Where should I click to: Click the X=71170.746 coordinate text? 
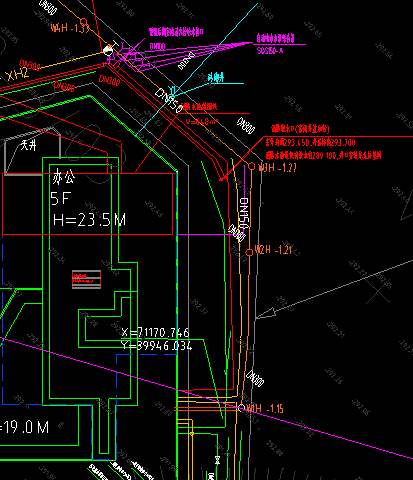point(155,332)
